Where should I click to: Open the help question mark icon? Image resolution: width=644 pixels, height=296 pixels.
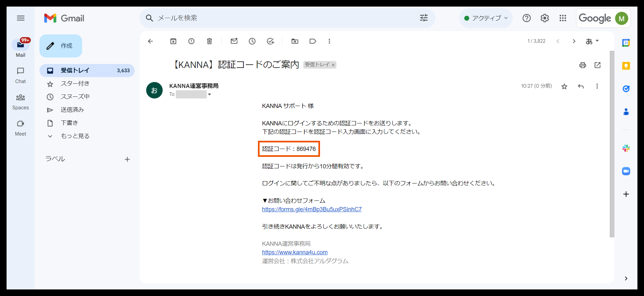point(527,18)
